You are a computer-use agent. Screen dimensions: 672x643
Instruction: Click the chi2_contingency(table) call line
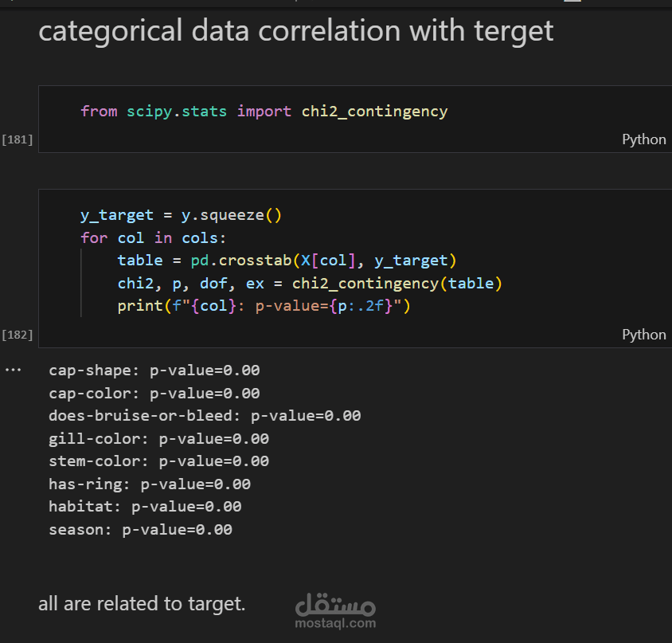click(x=310, y=284)
